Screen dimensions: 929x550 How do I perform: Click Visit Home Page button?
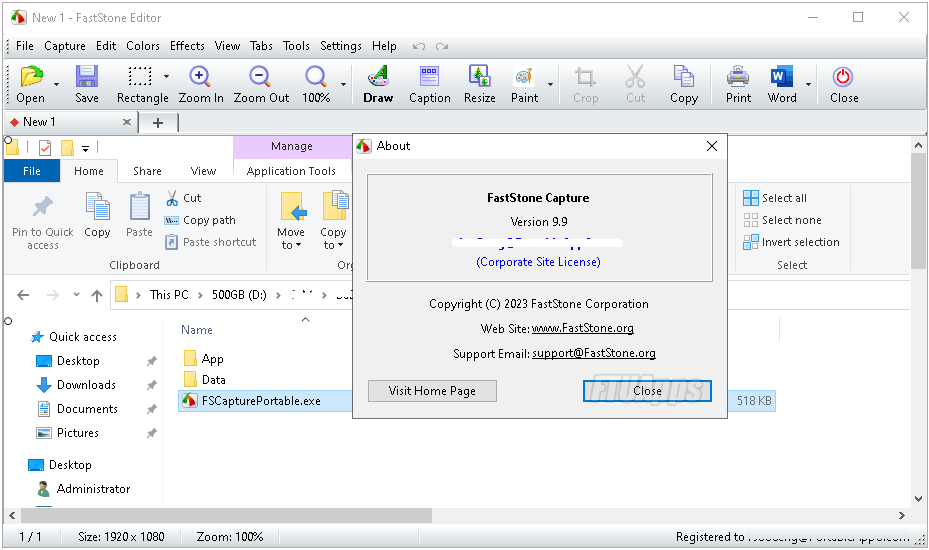(433, 391)
